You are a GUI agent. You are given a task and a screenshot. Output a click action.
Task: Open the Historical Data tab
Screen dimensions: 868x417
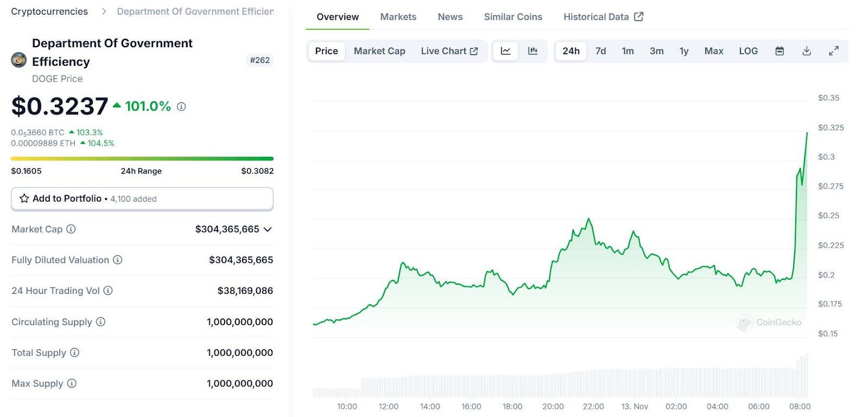tap(603, 17)
